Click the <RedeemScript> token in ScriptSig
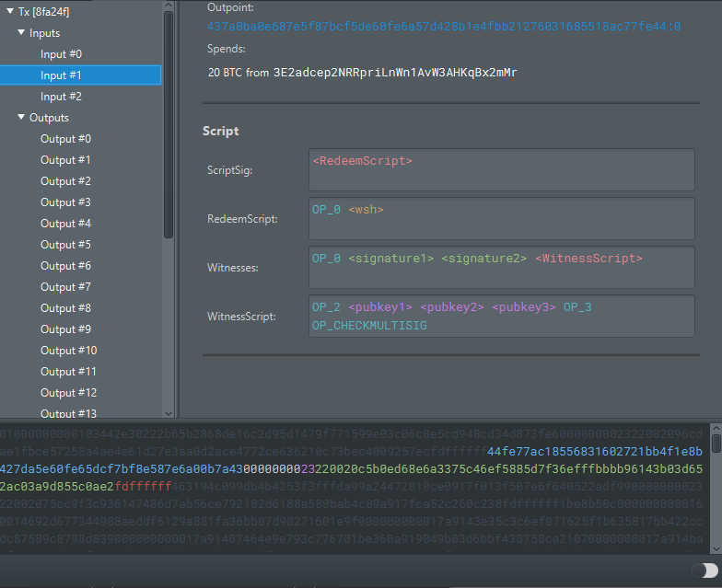The height and width of the screenshot is (588, 722). [363, 161]
